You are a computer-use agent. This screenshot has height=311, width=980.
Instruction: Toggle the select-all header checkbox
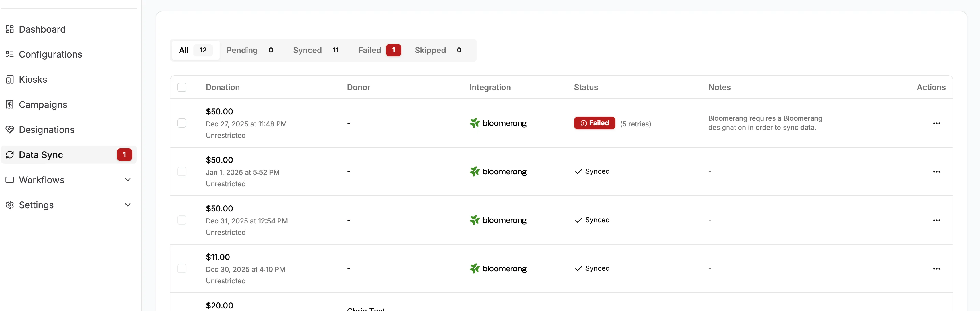182,88
